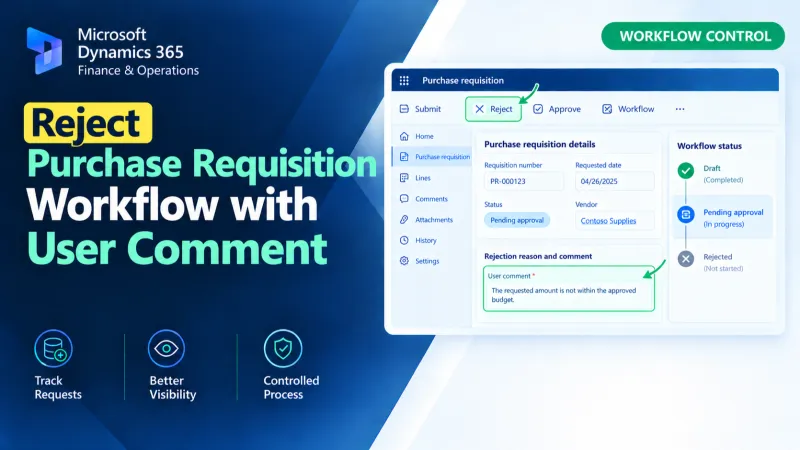Open the app launcher grid icon
Image resolution: width=800 pixels, height=450 pixels.
404,81
